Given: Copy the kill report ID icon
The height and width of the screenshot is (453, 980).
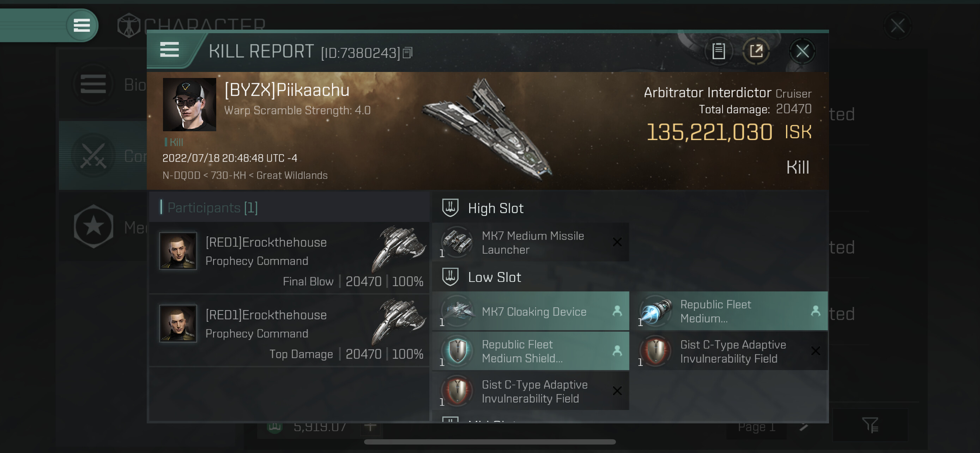Looking at the screenshot, I should click(x=407, y=53).
